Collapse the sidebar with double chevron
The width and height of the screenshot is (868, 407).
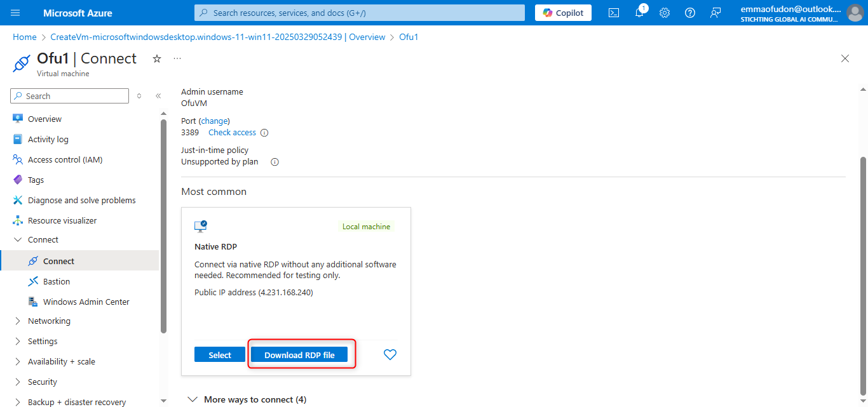158,96
